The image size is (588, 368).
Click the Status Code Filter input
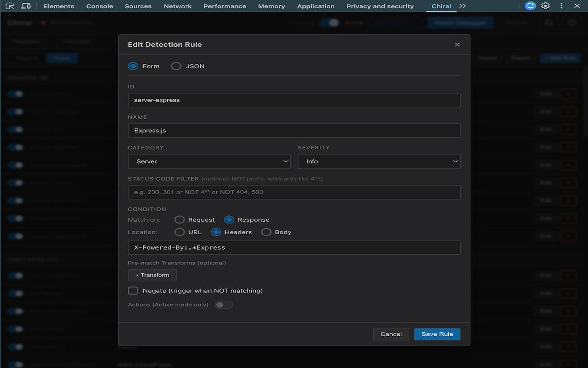(x=294, y=192)
